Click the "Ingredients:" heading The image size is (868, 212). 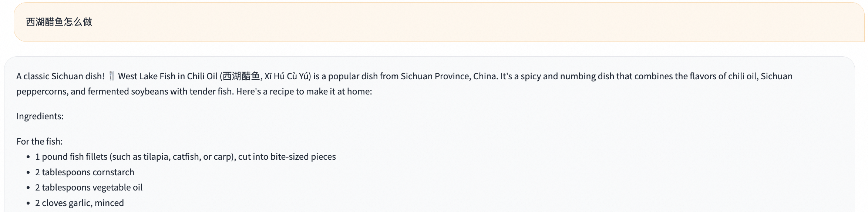40,116
